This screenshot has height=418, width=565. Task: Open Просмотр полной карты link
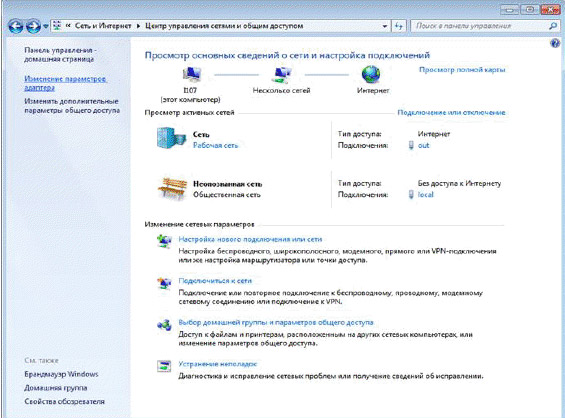[x=462, y=70]
